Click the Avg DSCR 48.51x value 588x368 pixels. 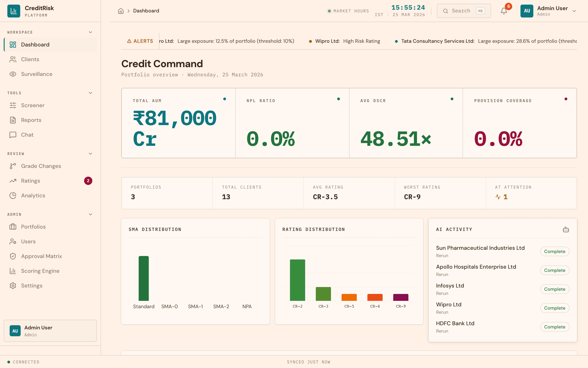click(x=396, y=139)
